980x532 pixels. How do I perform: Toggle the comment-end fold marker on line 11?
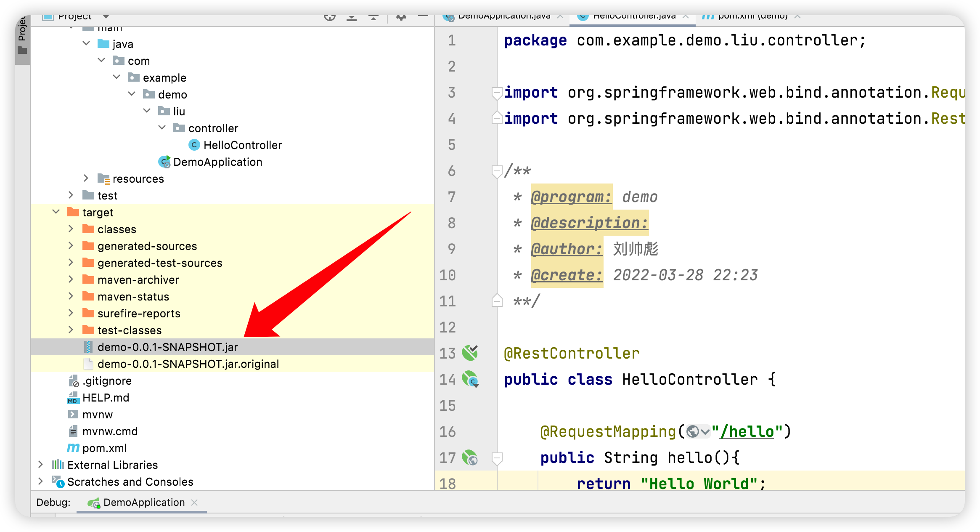[497, 301]
